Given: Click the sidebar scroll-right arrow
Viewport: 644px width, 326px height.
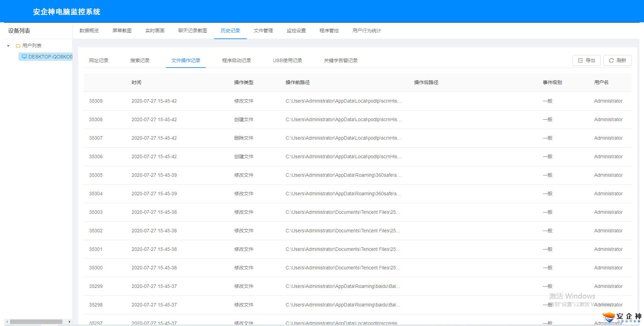Looking at the screenshot, I should pos(69,322).
